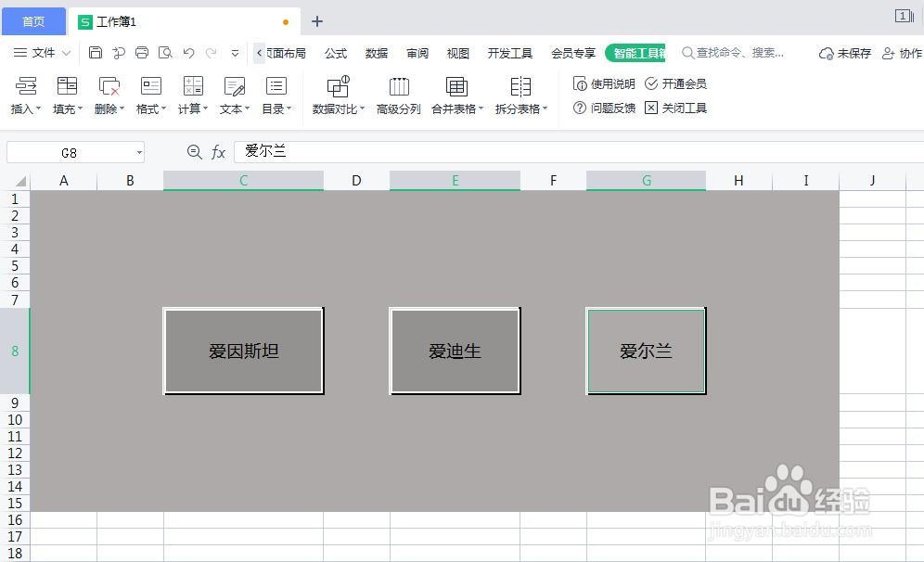Image resolution: width=924 pixels, height=562 pixels.
Task: Select the cell 爱迪生
Action: (455, 351)
